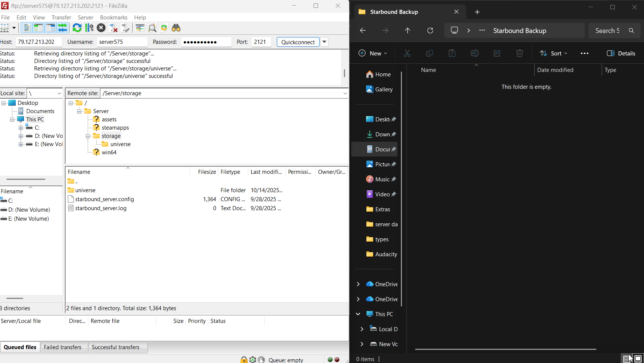644x363 pixels.
Task: Open the Transfer menu
Action: 61,18
